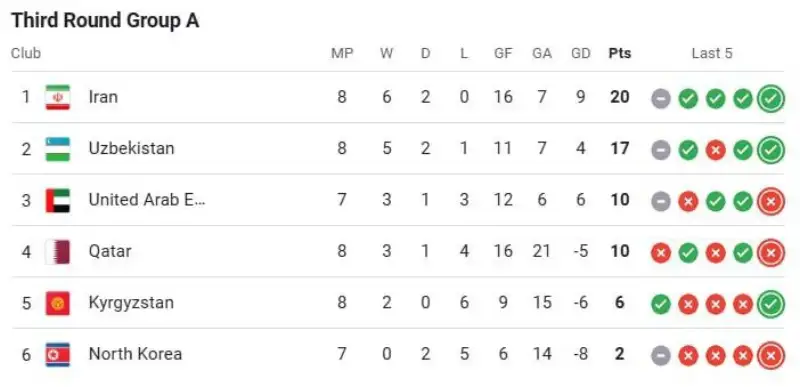800x387 pixels.
Task: Open the North Korea team link
Action: point(135,354)
